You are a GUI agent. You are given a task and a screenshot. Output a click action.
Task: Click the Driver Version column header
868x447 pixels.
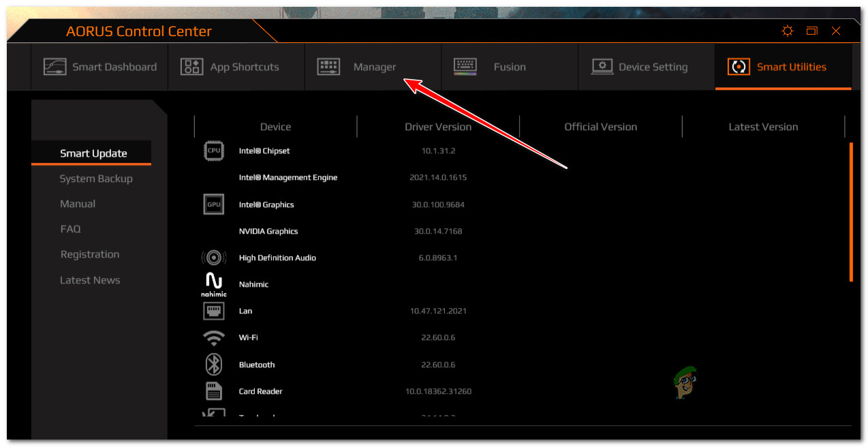tap(438, 127)
